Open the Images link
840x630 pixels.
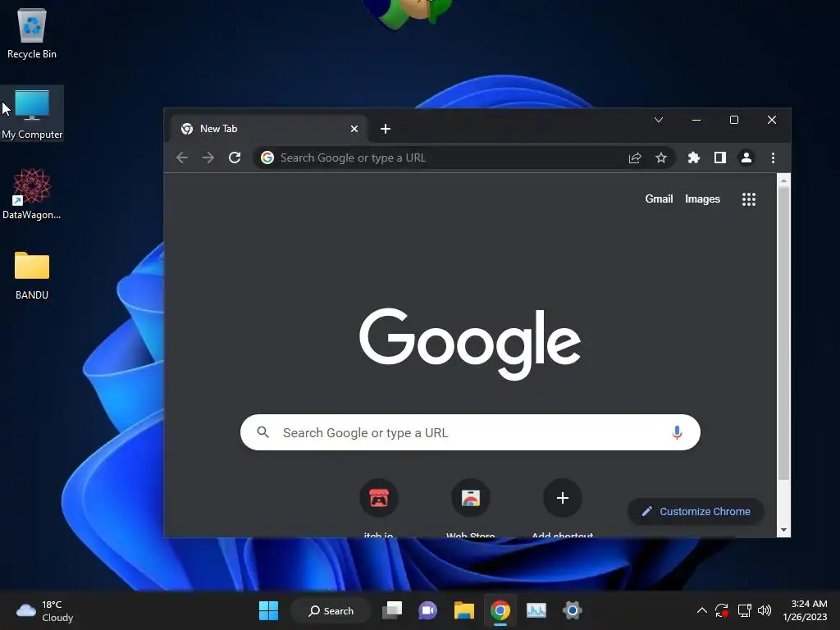(702, 199)
